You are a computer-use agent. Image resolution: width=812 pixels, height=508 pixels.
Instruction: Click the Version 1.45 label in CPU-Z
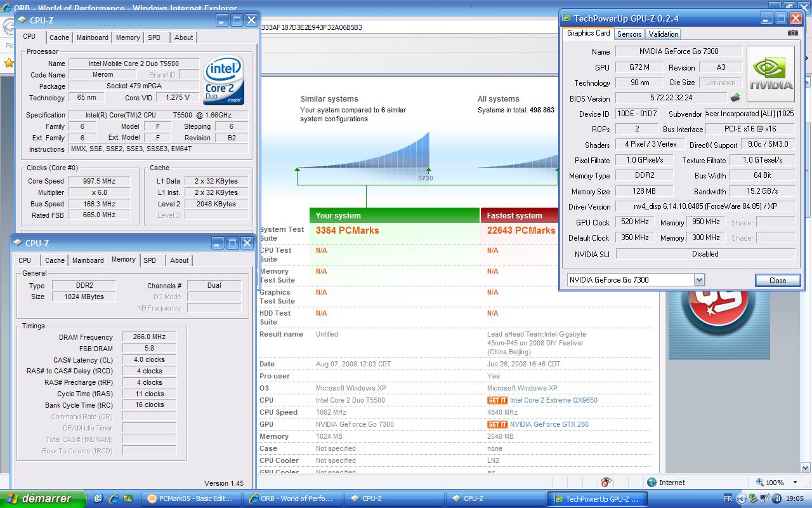click(x=224, y=483)
